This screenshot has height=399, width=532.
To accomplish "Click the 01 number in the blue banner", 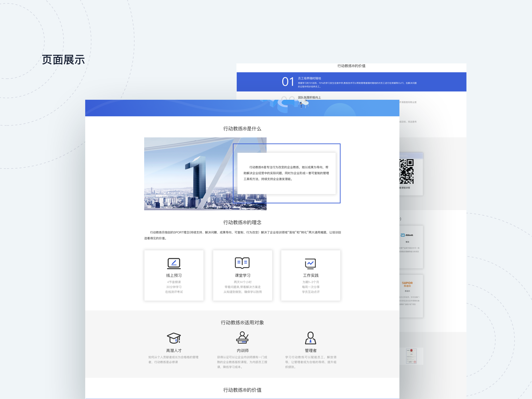I will [288, 82].
